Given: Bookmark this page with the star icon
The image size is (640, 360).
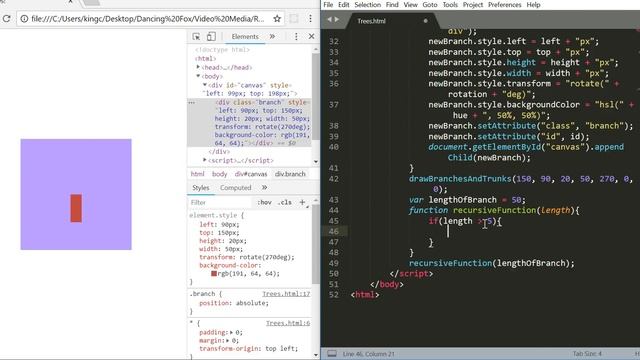Looking at the screenshot, I should [277, 19].
